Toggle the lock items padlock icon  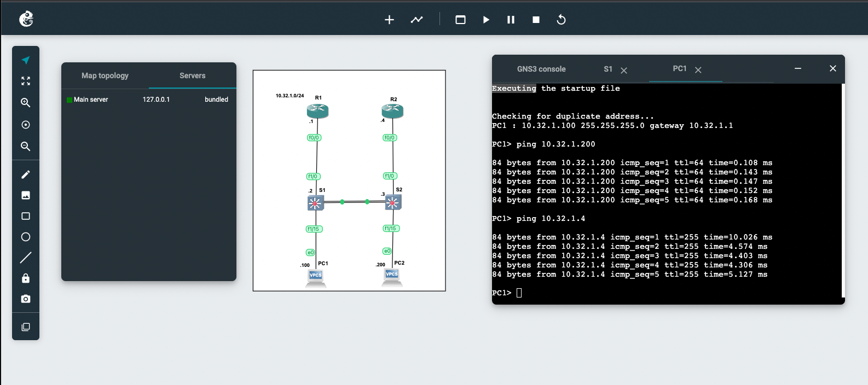tap(26, 278)
